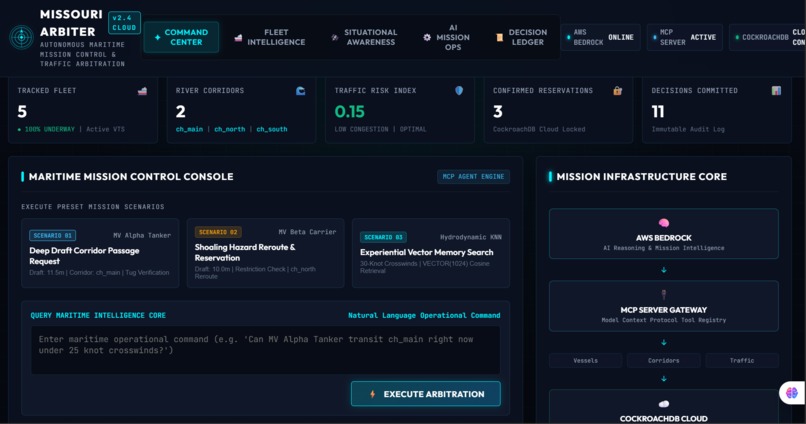Click the ship icon beside Fleet Intelligence

[238, 38]
